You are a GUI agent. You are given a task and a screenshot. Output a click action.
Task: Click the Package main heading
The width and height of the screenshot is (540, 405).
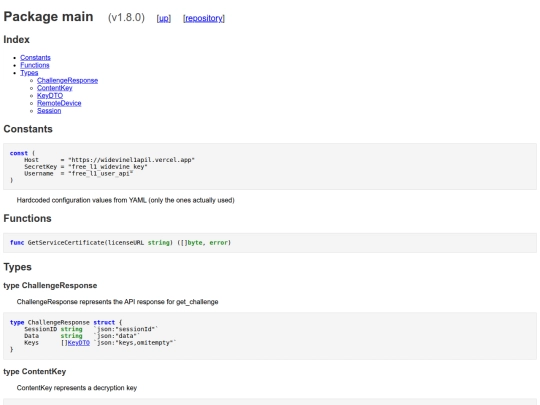tap(48, 17)
